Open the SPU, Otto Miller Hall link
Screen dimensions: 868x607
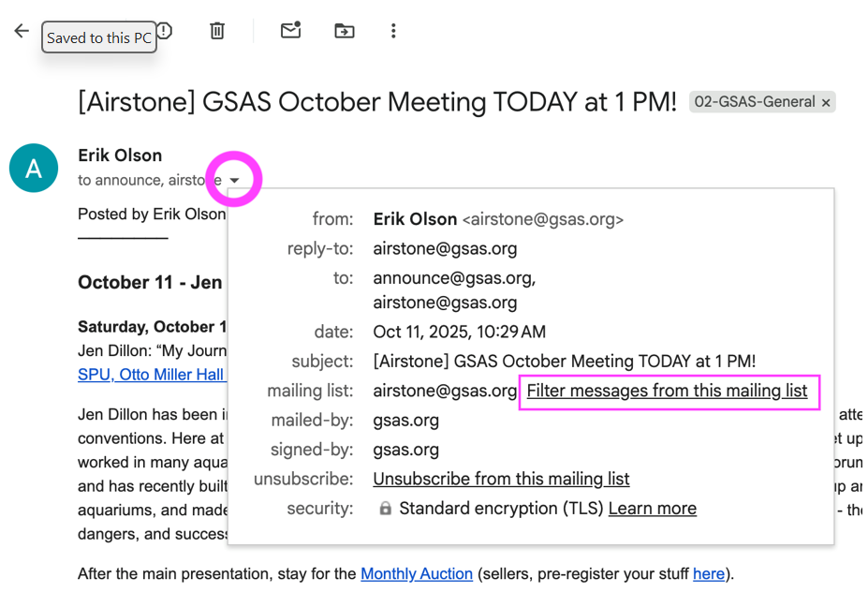[x=151, y=375]
